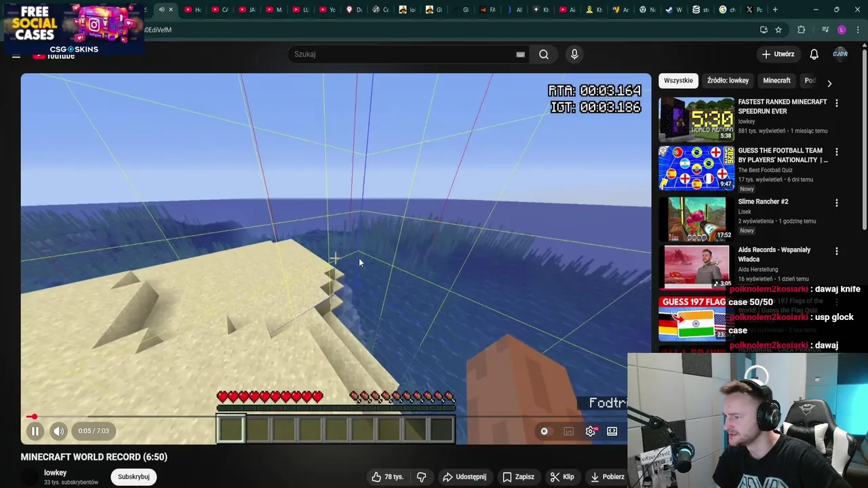Mute the video volume
The height and width of the screenshot is (488, 868).
(x=59, y=431)
